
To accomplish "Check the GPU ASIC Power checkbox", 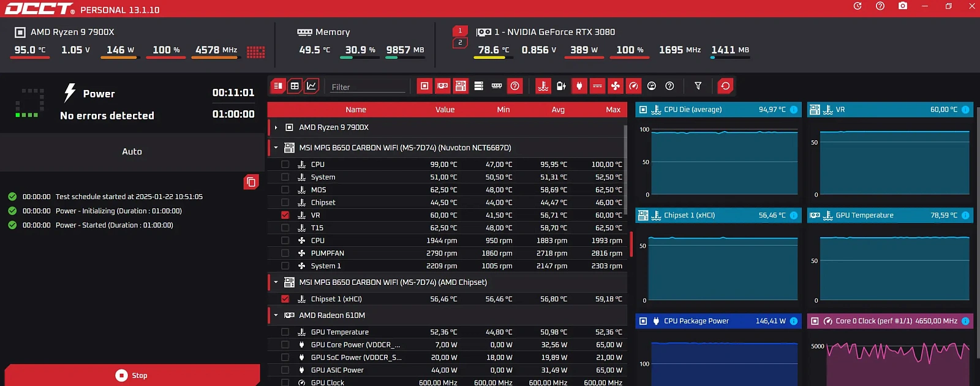I will click(285, 370).
